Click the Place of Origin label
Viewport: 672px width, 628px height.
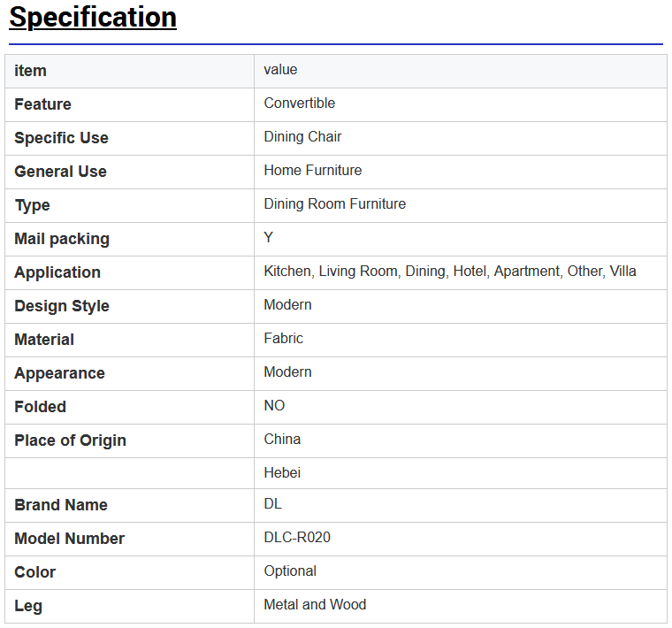pos(70,440)
